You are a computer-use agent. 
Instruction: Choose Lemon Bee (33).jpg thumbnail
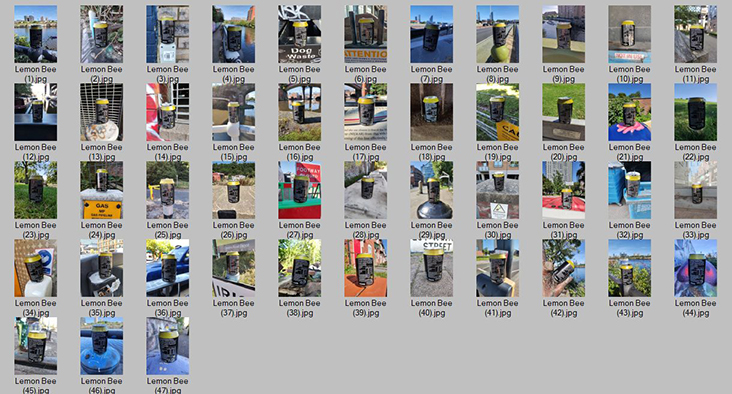pos(695,190)
